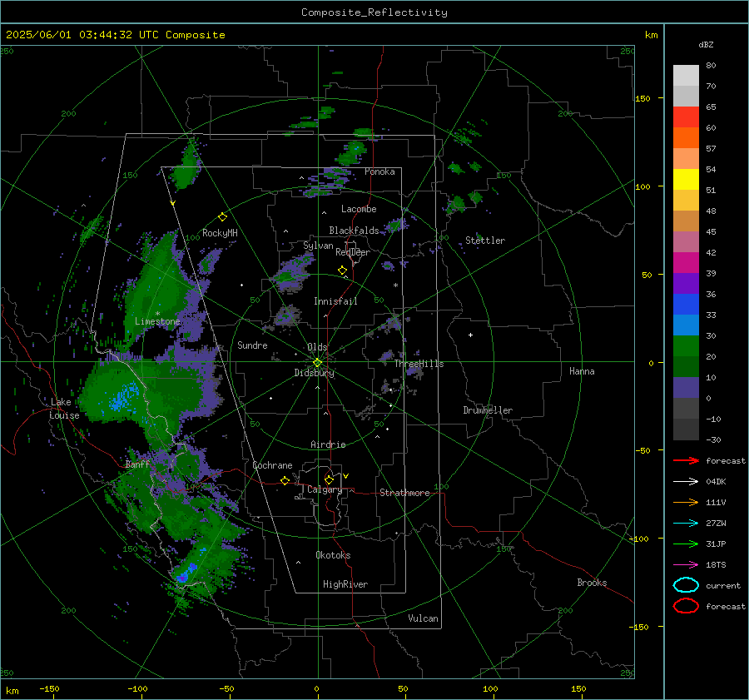Select the HighRiver label

[x=345, y=584]
